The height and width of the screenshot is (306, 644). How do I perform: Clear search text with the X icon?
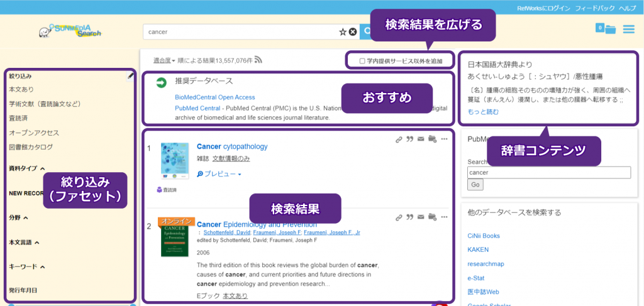tap(352, 32)
